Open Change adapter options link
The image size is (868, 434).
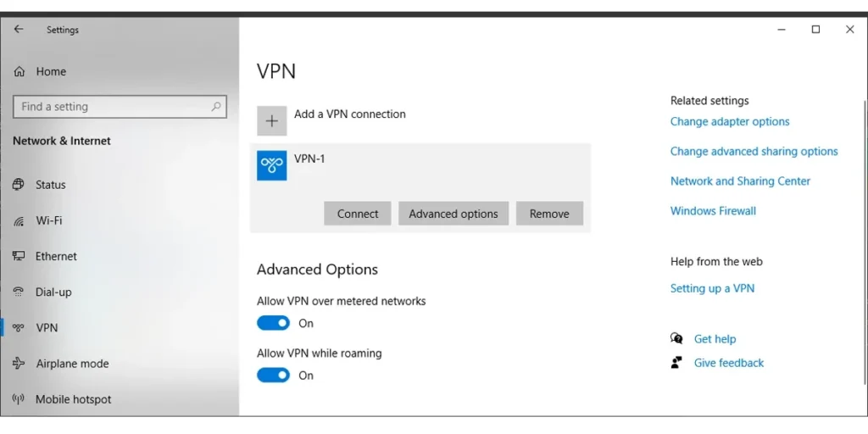click(730, 121)
